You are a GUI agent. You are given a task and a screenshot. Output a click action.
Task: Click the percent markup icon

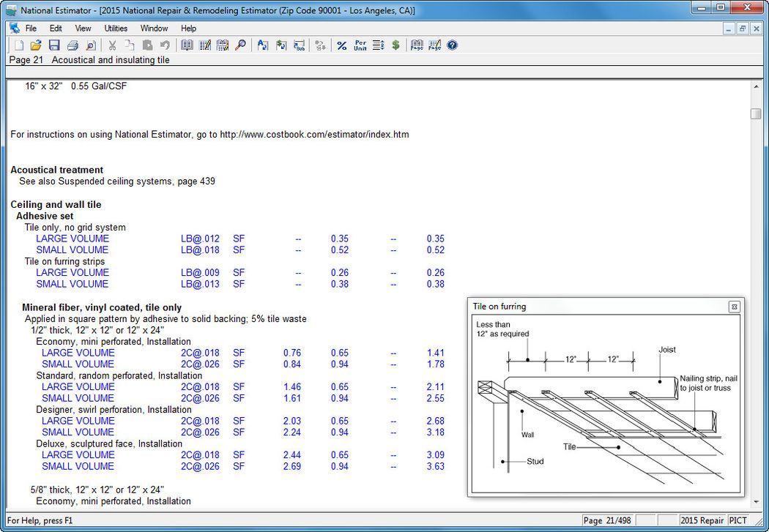pos(341,45)
